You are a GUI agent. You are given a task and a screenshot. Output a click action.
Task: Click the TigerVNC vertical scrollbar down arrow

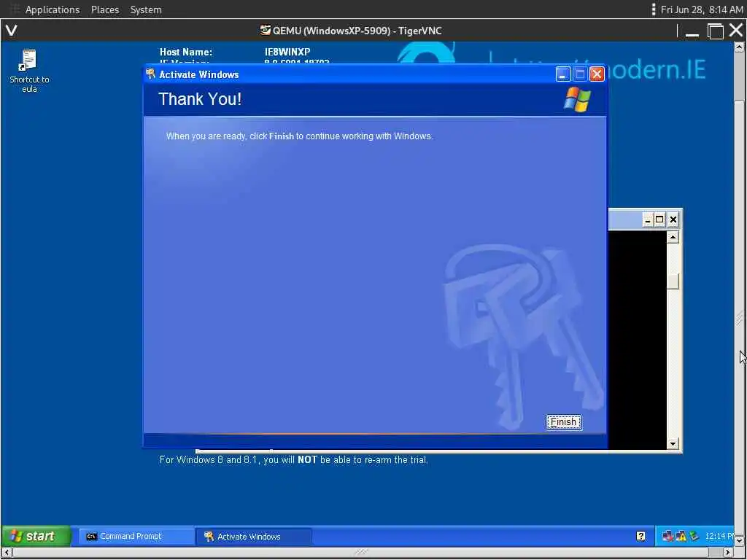[x=739, y=540]
